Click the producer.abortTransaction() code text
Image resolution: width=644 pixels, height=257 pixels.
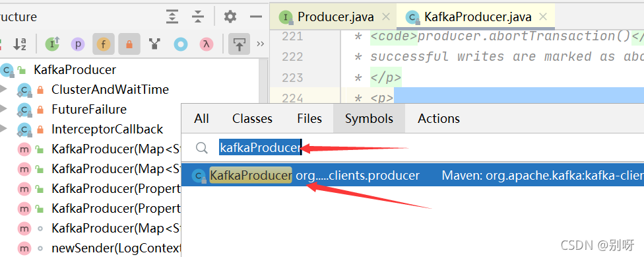click(524, 36)
